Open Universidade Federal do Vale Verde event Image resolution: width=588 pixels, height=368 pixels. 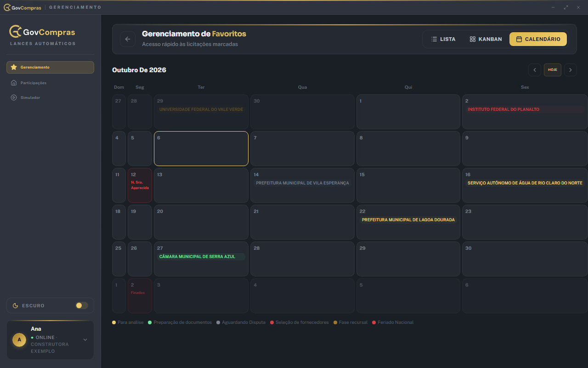point(201,109)
